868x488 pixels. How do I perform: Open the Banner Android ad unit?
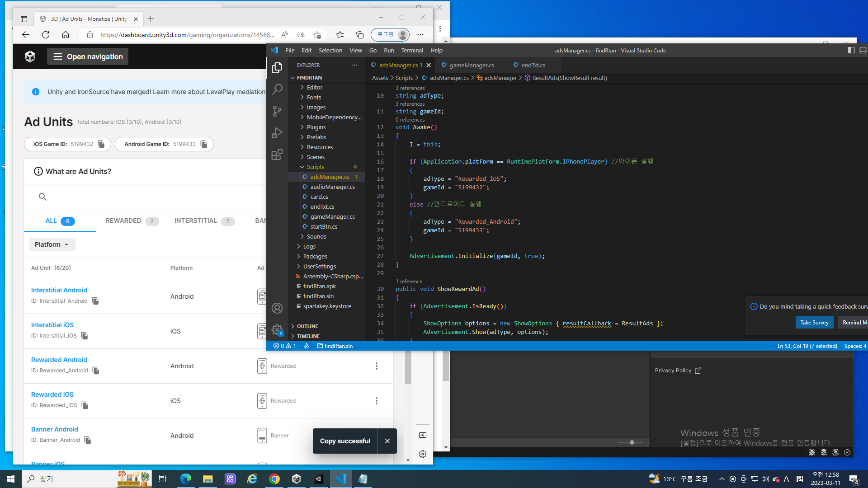click(55, 429)
